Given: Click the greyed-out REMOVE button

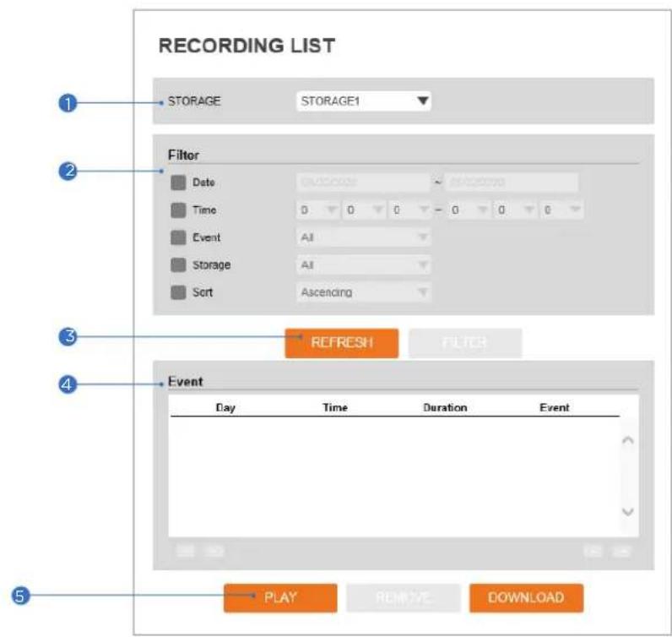Looking at the screenshot, I should point(404,597).
